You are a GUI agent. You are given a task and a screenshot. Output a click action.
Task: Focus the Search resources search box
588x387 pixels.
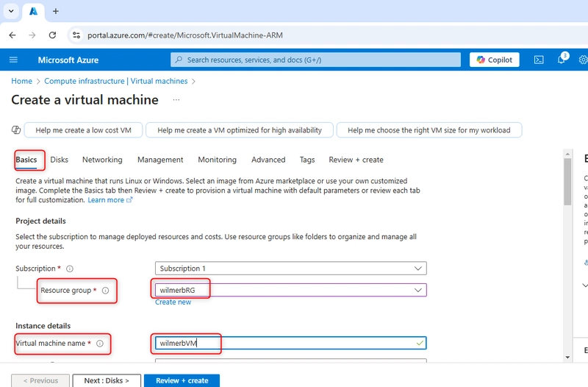click(315, 60)
